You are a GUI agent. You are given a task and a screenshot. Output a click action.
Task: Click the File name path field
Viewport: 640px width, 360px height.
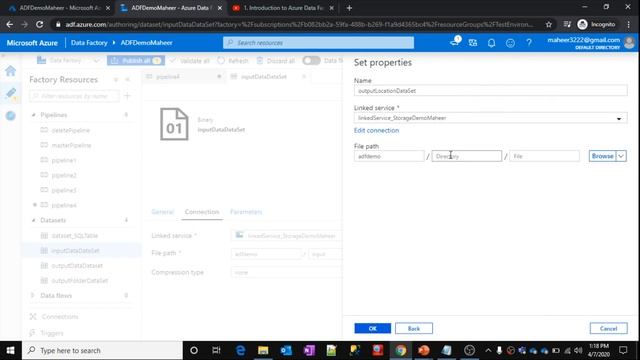544,156
